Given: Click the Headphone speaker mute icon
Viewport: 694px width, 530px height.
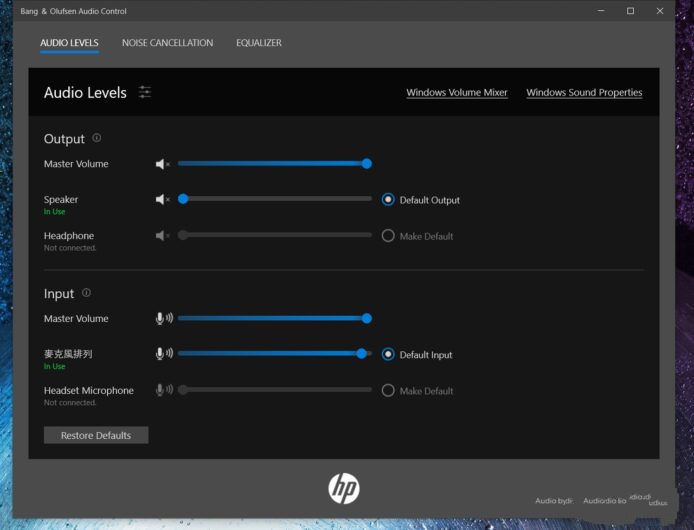Looking at the screenshot, I should [x=162, y=236].
